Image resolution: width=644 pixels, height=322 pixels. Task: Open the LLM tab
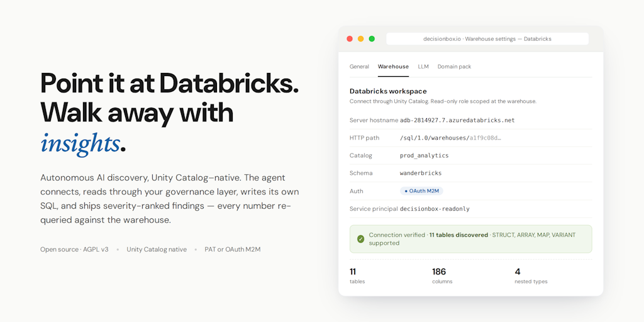pos(423,67)
